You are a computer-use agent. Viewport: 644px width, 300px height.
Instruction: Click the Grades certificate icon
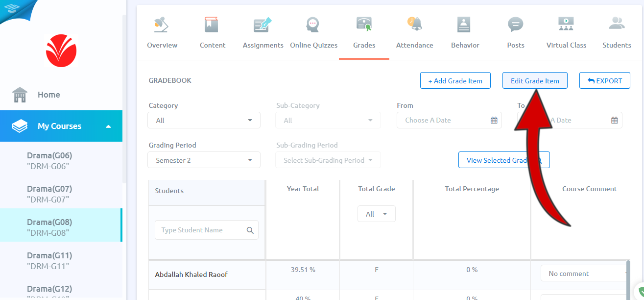coord(364,24)
